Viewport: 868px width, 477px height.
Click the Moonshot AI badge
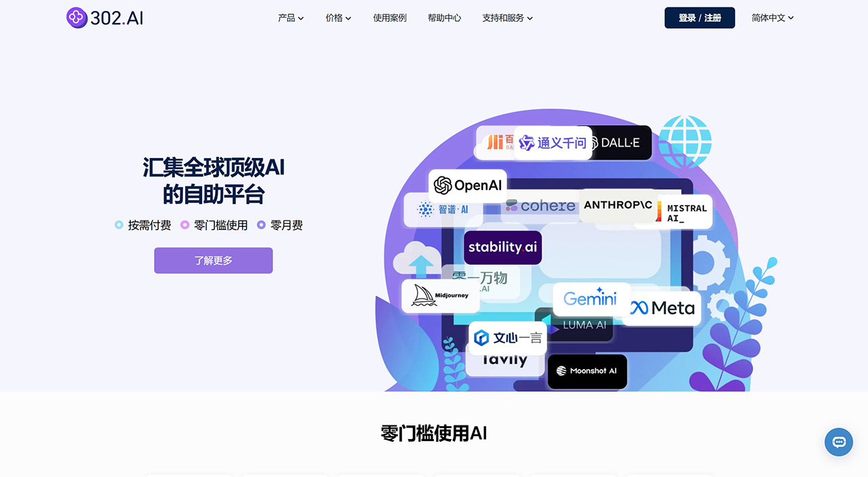(587, 371)
